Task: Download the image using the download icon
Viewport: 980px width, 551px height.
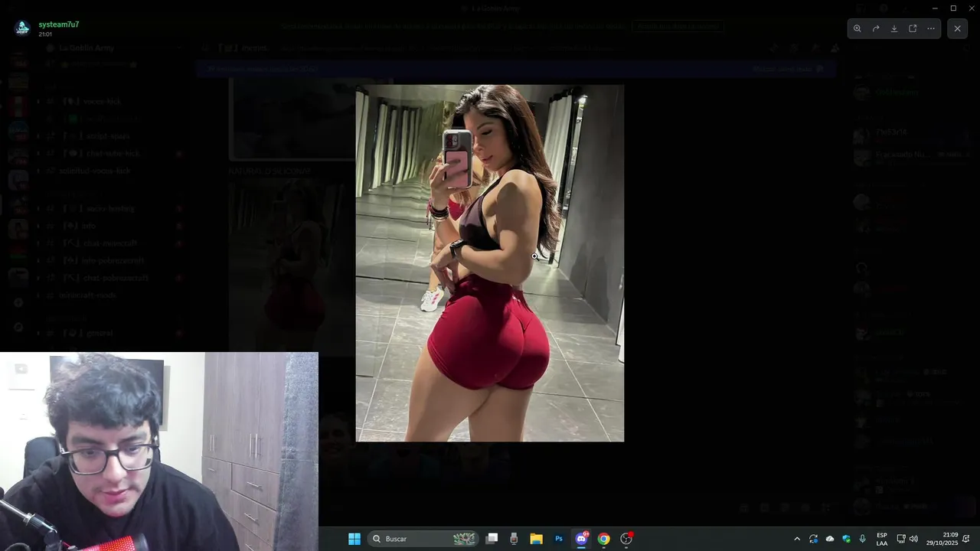Action: (894, 28)
